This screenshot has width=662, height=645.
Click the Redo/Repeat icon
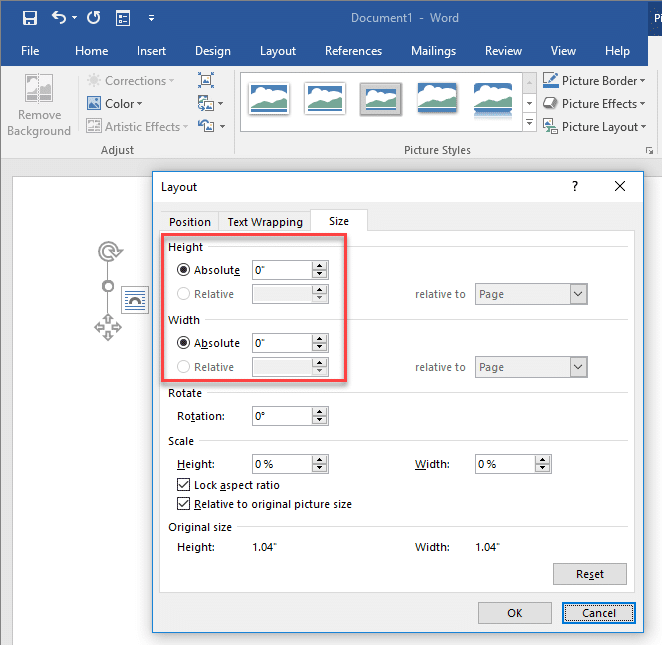tap(93, 18)
